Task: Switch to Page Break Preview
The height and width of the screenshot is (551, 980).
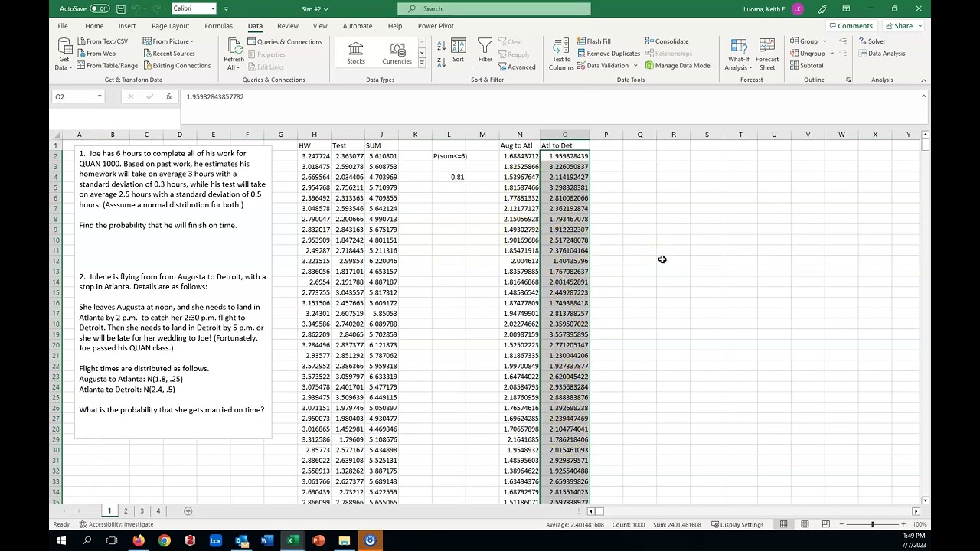Action: tap(825, 524)
